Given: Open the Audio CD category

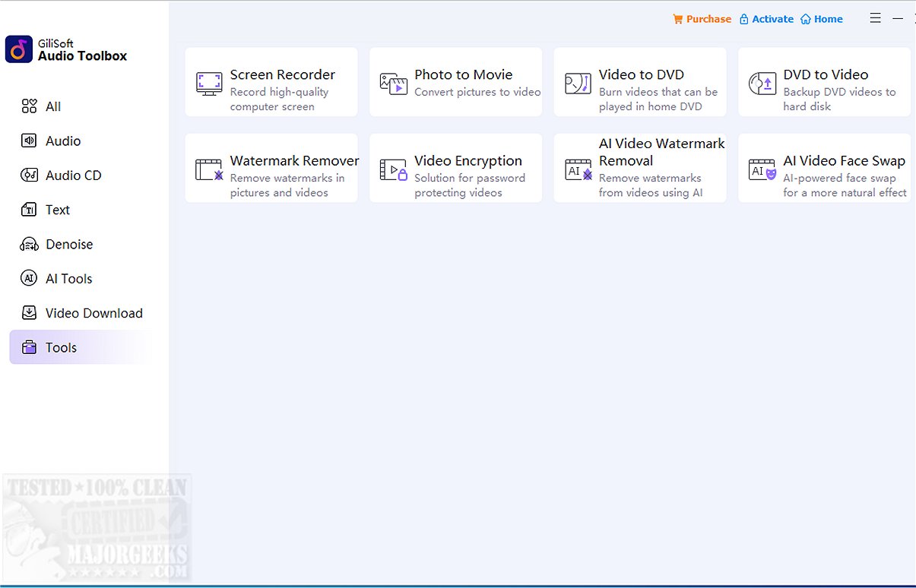Looking at the screenshot, I should pos(73,175).
